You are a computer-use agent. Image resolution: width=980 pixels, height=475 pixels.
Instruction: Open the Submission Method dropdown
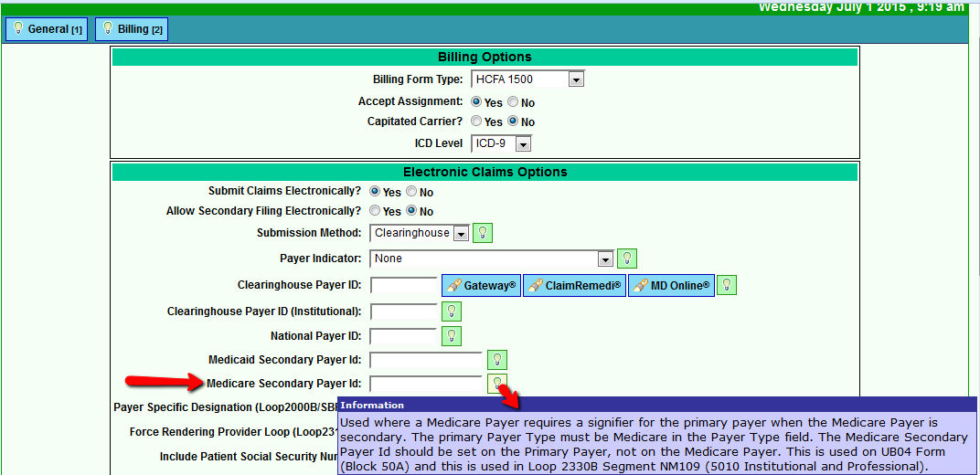(x=420, y=233)
